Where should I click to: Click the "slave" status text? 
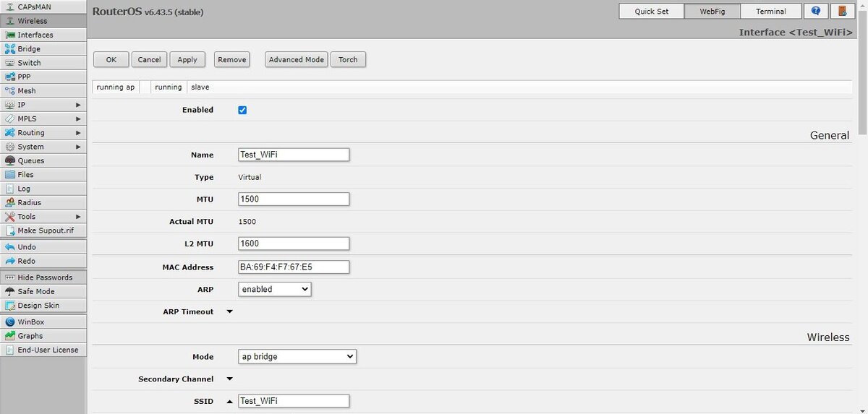[200, 87]
